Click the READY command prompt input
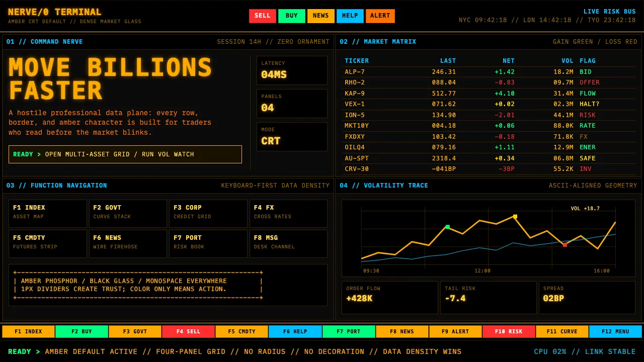 coord(125,154)
